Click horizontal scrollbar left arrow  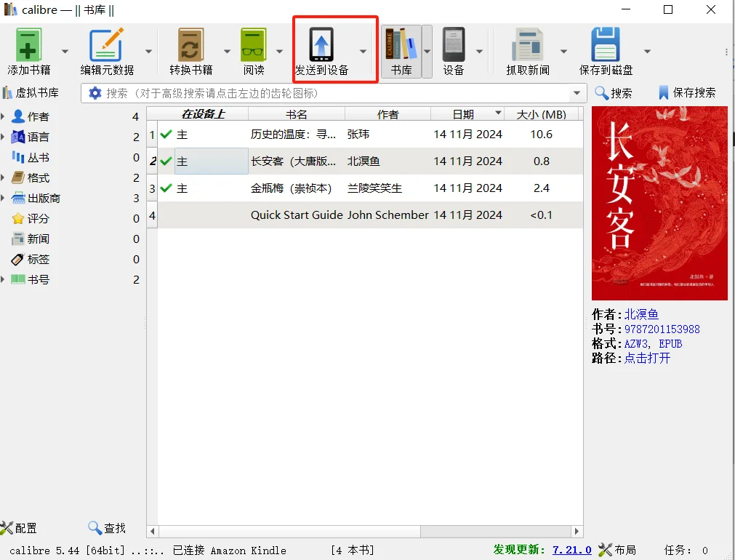coord(153,532)
